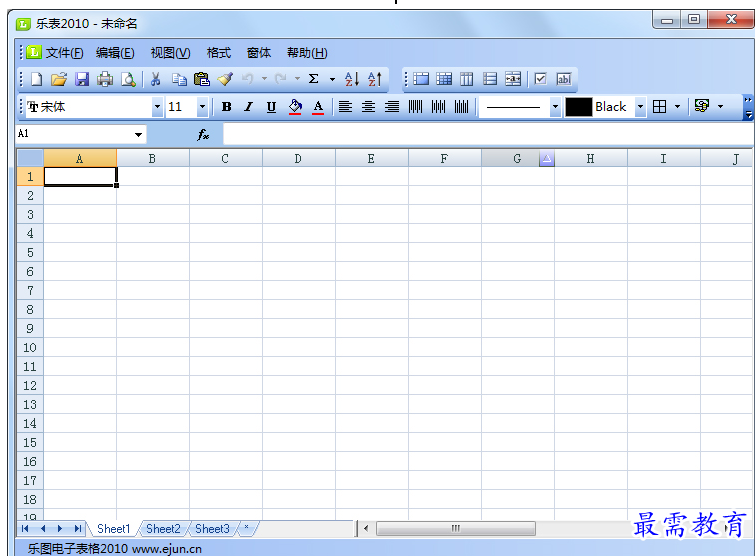Center align cell text
The height and width of the screenshot is (556, 755).
368,106
